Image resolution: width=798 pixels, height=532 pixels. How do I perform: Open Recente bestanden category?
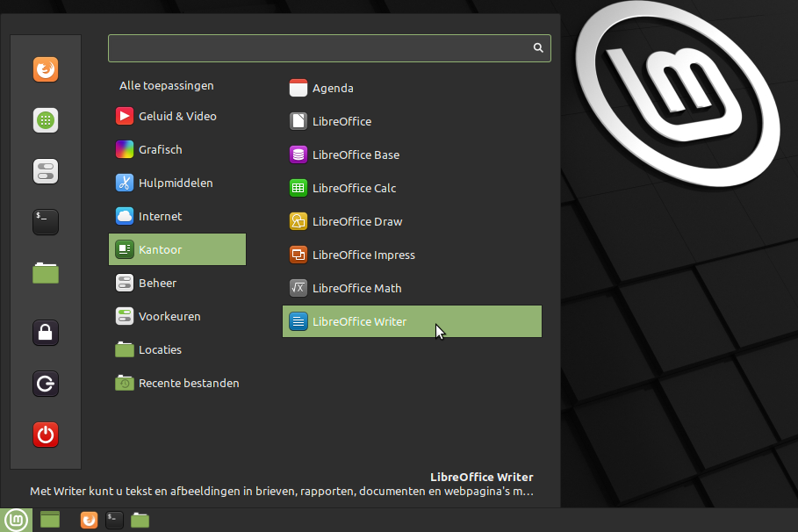(x=188, y=383)
